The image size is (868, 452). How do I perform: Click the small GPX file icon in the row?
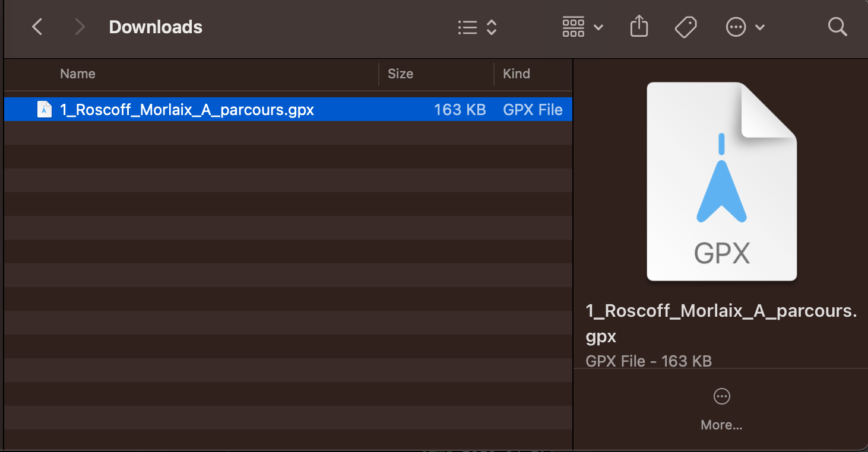[45, 110]
